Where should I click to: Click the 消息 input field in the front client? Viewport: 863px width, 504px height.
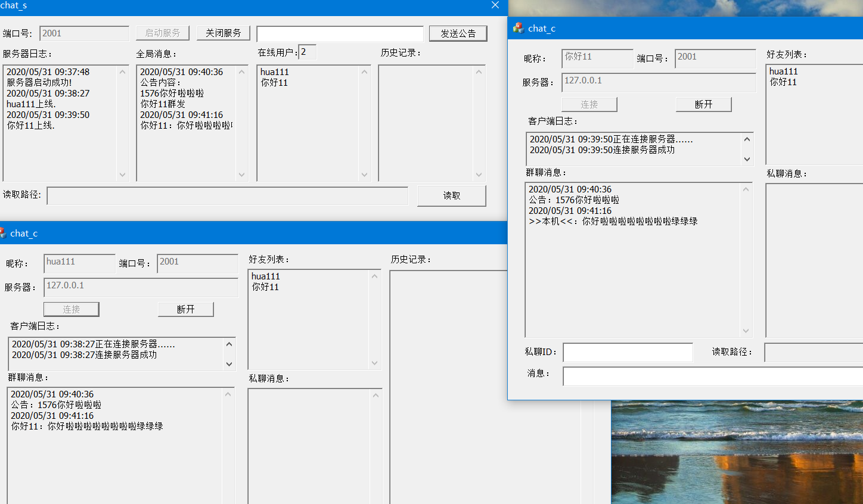685,376
